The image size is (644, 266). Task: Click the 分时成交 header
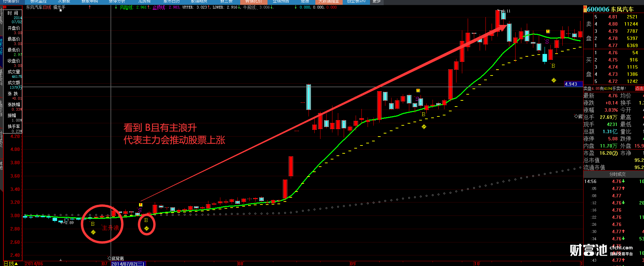point(618,174)
